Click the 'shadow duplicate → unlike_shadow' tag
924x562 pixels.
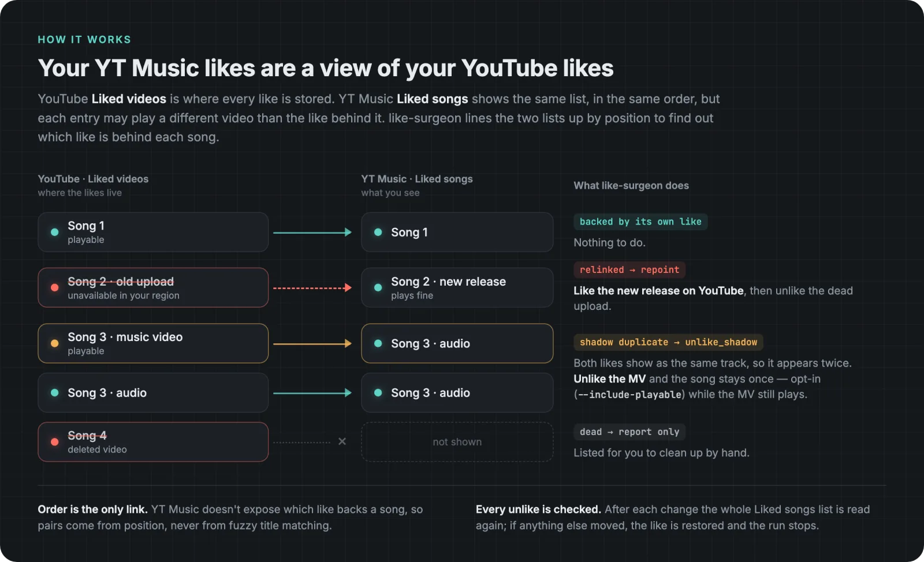[x=668, y=342]
